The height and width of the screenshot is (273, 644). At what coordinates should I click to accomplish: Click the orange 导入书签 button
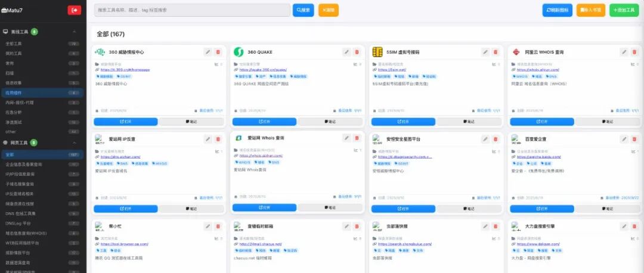(x=590, y=10)
